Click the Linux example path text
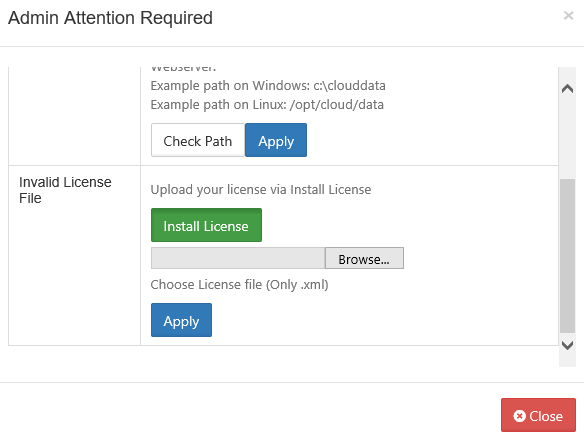The image size is (584, 437). [267, 105]
